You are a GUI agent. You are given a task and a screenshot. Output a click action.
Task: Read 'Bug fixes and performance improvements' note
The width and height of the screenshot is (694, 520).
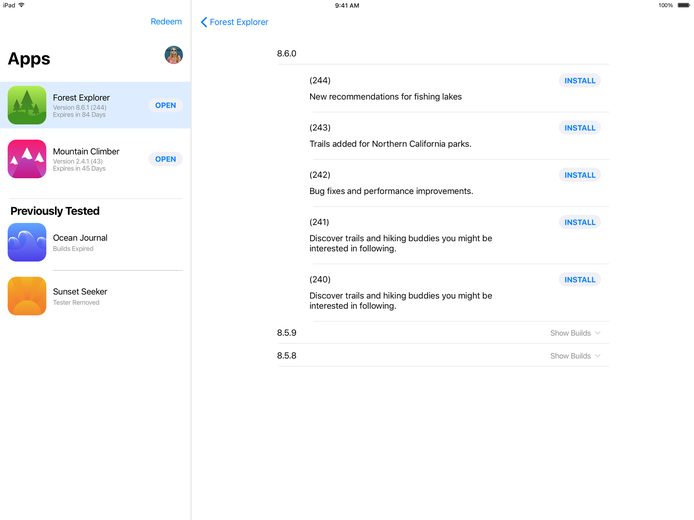click(x=391, y=191)
